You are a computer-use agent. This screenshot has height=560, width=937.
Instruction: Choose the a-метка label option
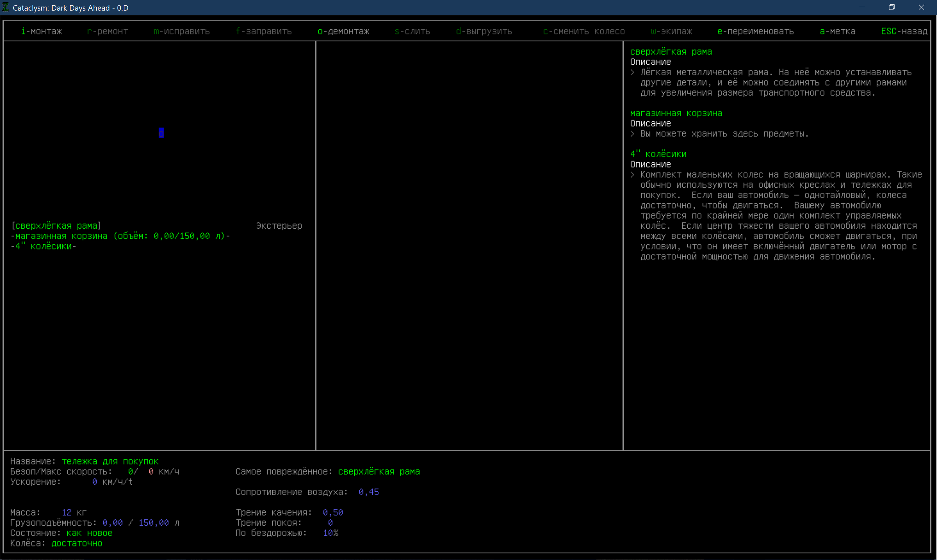pyautogui.click(x=837, y=31)
